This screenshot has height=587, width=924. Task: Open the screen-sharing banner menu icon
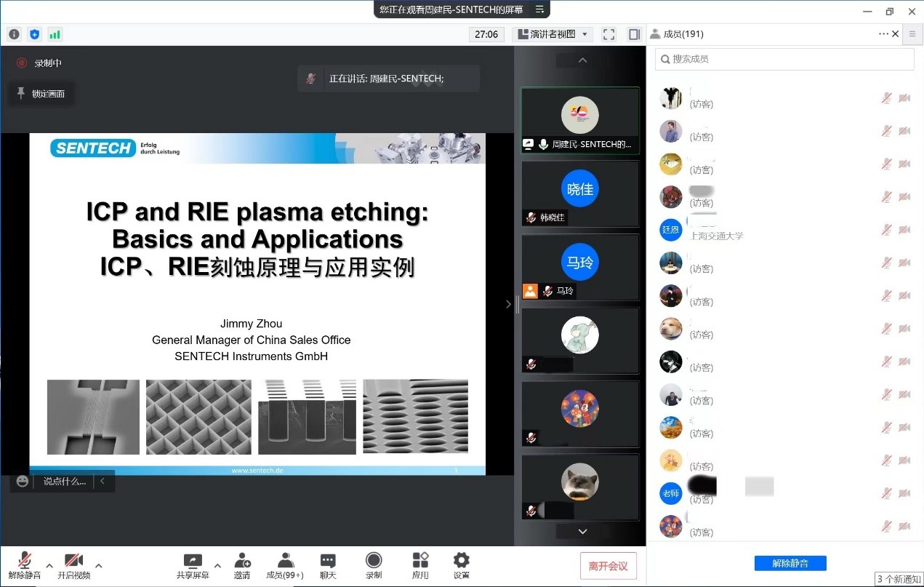[539, 9]
